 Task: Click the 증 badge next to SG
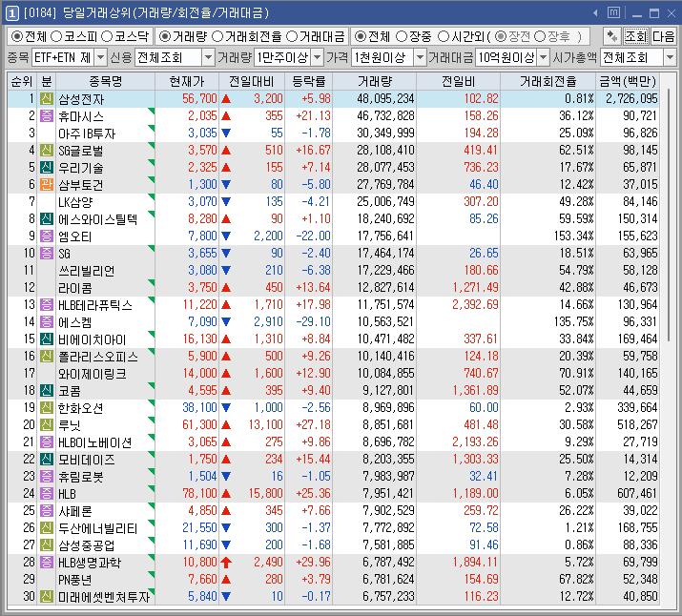coord(47,254)
